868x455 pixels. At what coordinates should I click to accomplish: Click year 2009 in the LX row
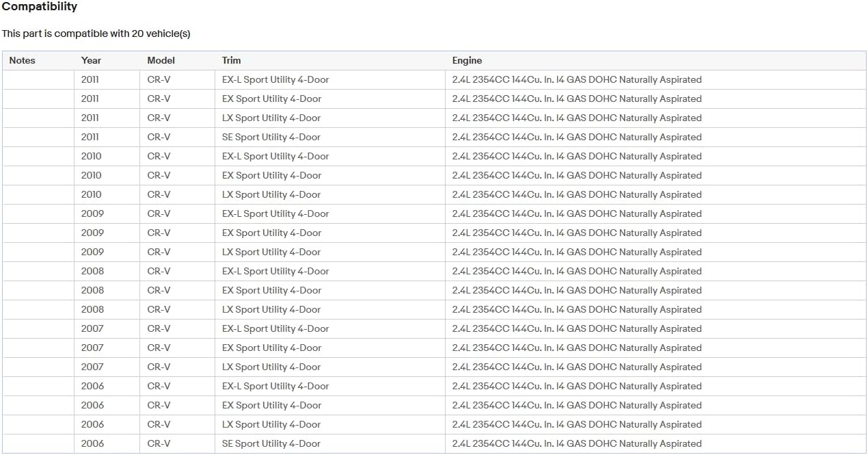tap(92, 252)
